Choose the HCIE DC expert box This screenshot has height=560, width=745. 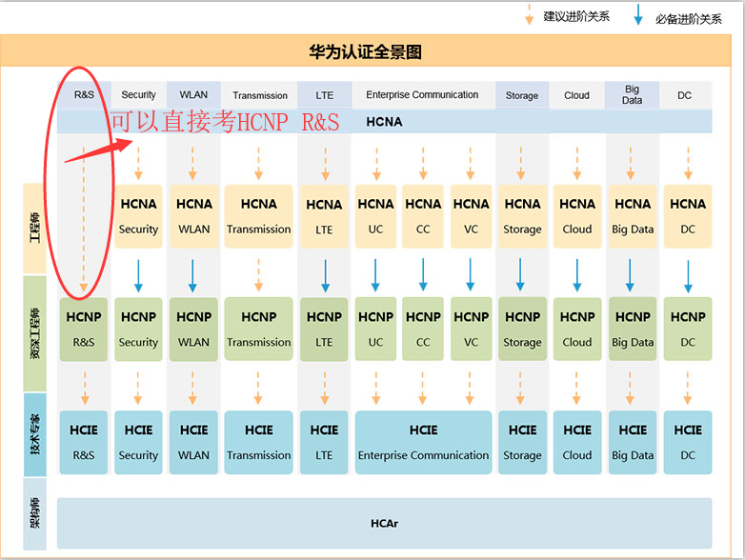[x=688, y=442]
